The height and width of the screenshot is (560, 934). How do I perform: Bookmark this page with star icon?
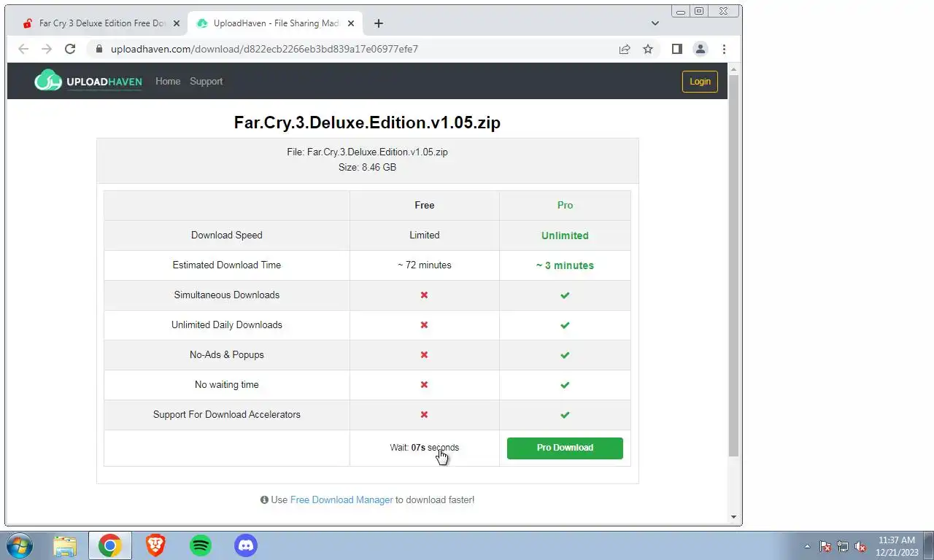click(x=648, y=49)
